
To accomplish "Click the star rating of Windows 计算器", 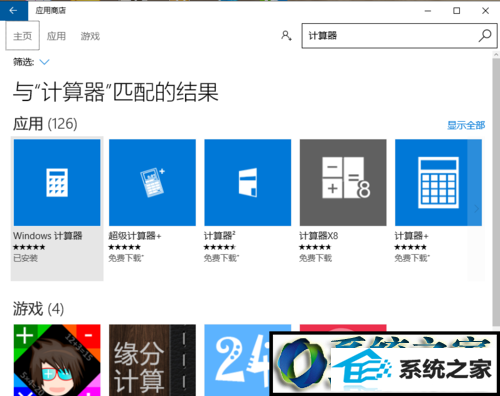I will pos(29,247).
